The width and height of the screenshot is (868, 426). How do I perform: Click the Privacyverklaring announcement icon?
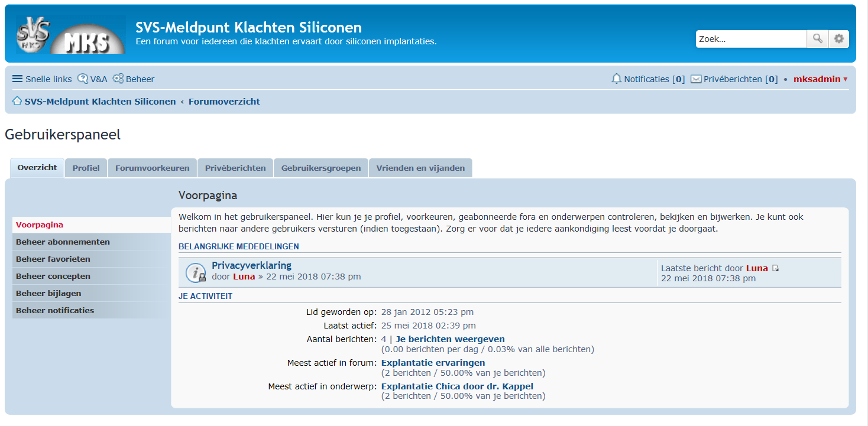point(196,272)
